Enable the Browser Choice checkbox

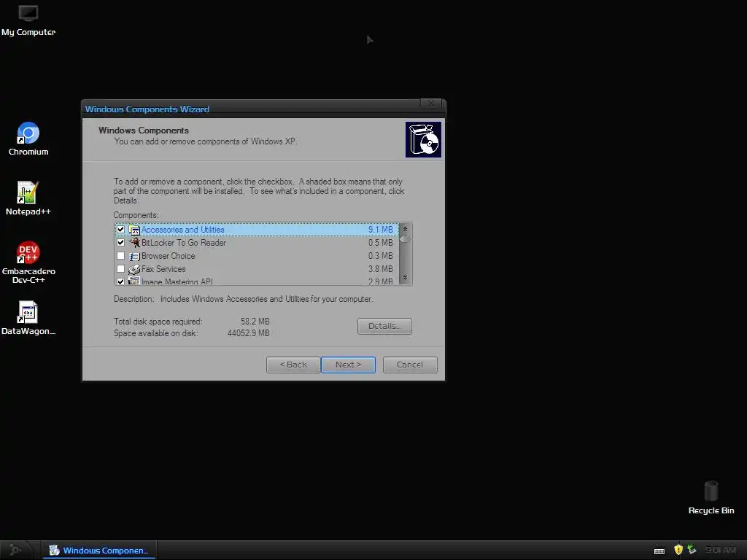click(120, 256)
